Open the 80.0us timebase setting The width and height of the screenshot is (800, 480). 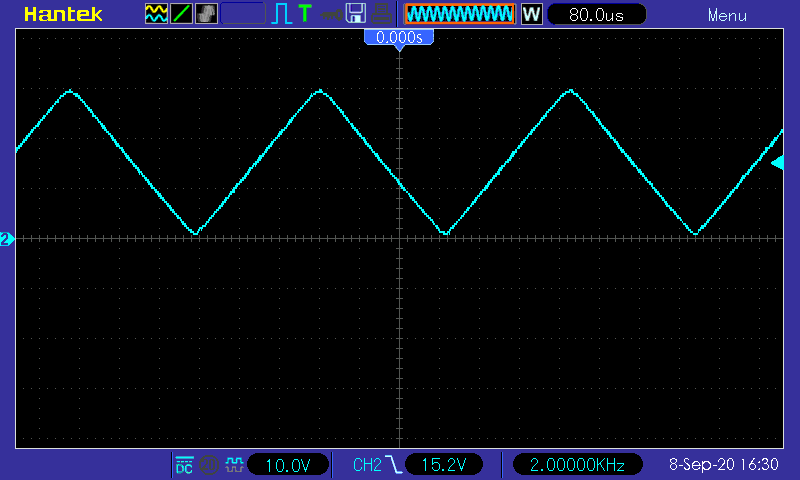coord(596,14)
